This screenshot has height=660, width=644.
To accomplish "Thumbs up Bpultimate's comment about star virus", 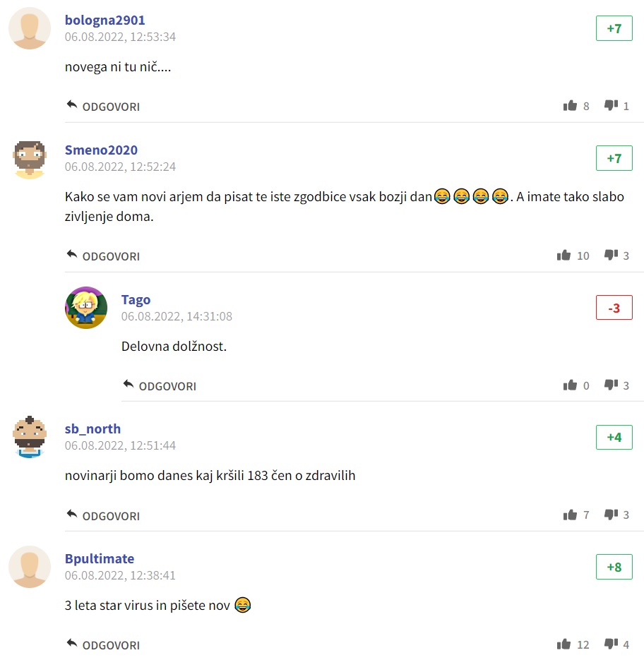I will pyautogui.click(x=563, y=644).
